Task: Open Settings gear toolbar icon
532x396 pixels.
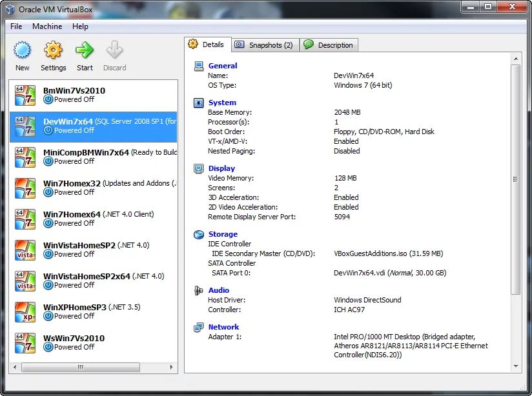Action: (54, 50)
